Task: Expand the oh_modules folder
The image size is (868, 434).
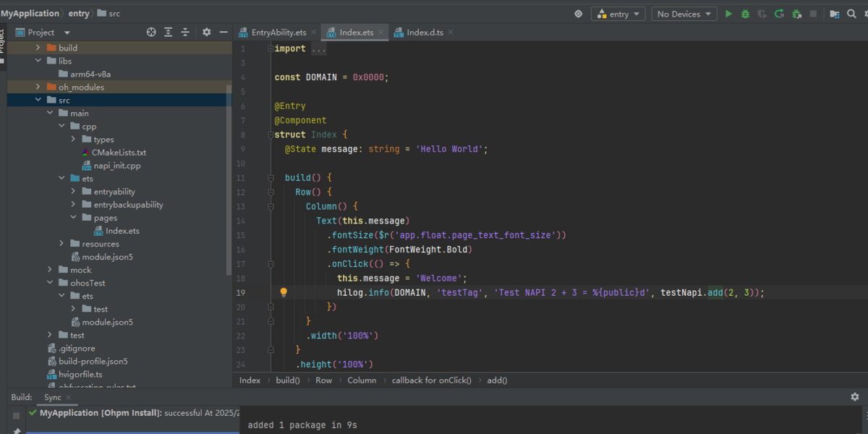Action: coord(39,88)
